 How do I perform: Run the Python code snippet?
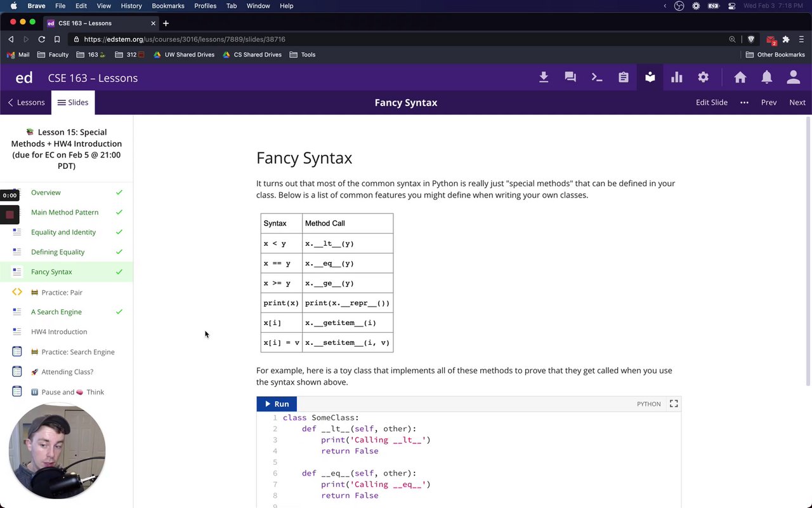click(x=277, y=404)
